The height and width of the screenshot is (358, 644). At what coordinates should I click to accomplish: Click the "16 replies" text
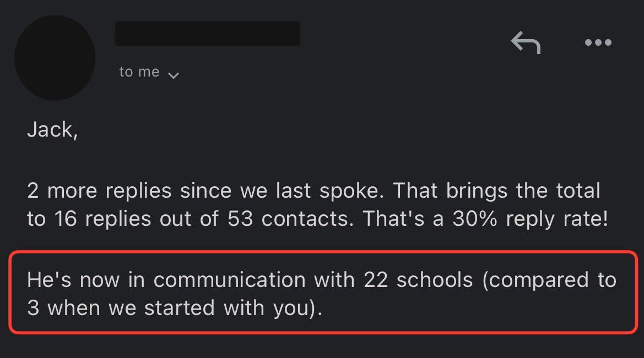point(102,219)
